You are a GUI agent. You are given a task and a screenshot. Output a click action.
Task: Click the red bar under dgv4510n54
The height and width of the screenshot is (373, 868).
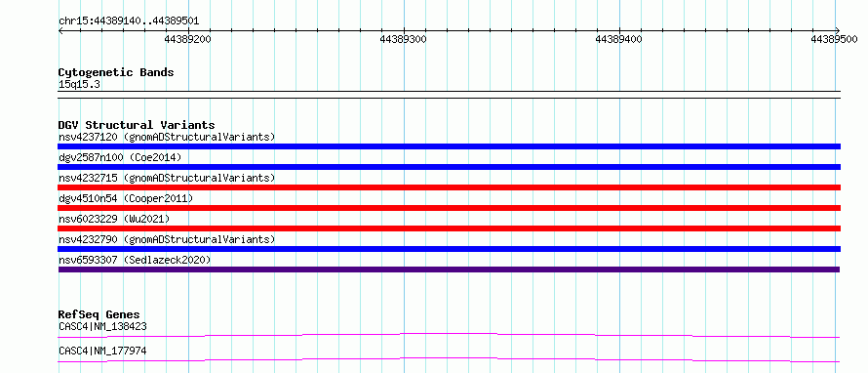pyautogui.click(x=449, y=208)
